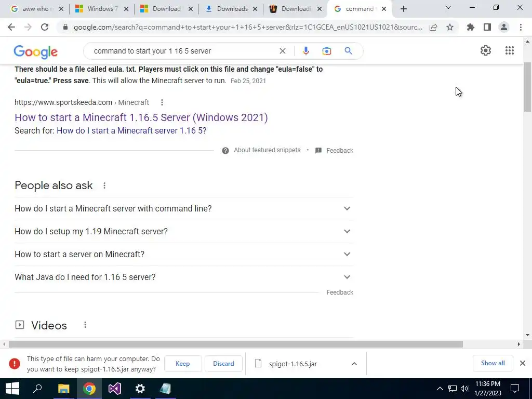
Task: Share this page icon in address bar
Action: (x=433, y=27)
